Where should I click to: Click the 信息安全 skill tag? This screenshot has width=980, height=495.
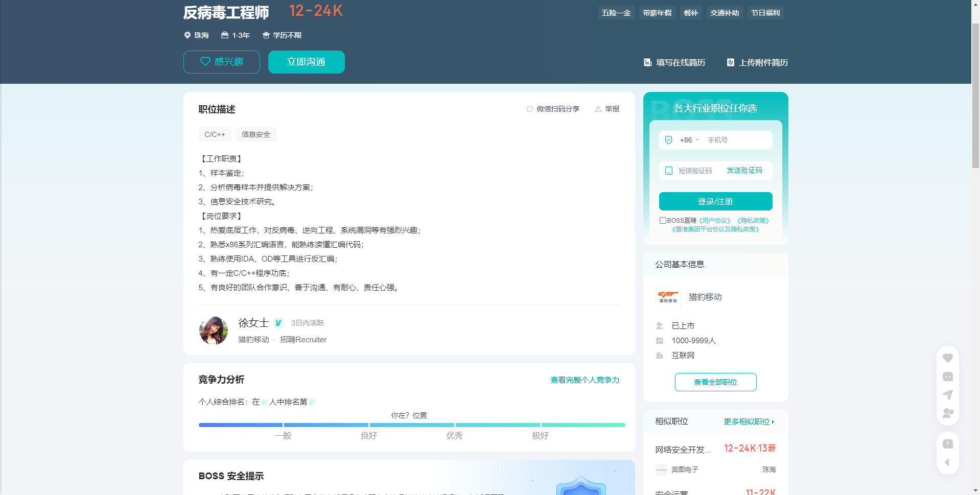(x=256, y=134)
